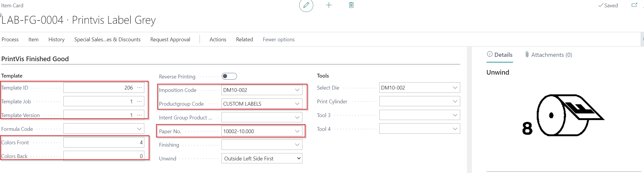
Task: Open the Item menu
Action: [x=33, y=40]
